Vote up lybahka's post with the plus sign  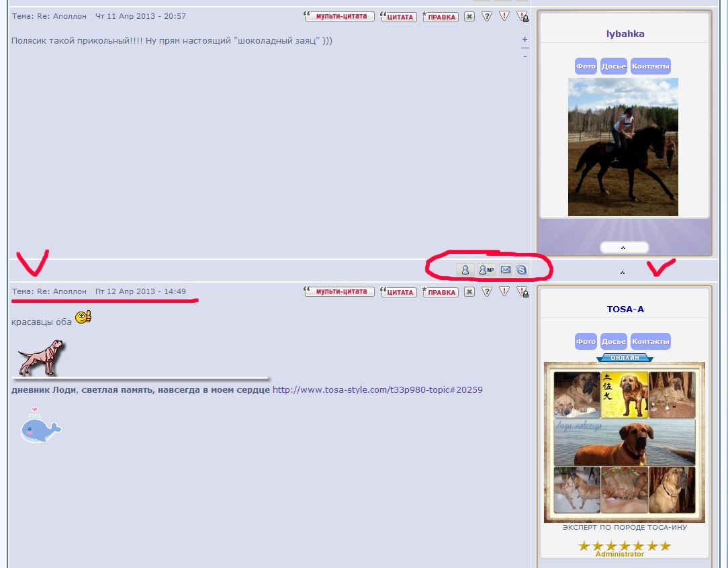click(525, 40)
